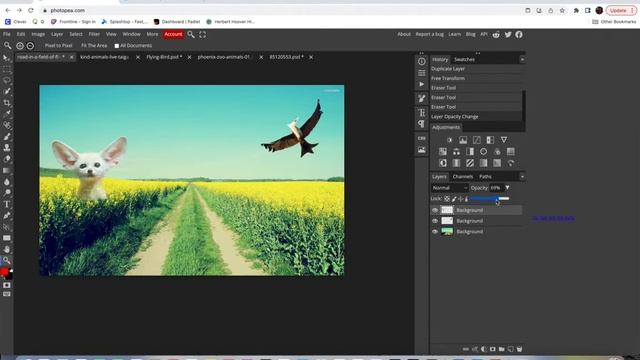Select the Crop tool

(x=7, y=102)
